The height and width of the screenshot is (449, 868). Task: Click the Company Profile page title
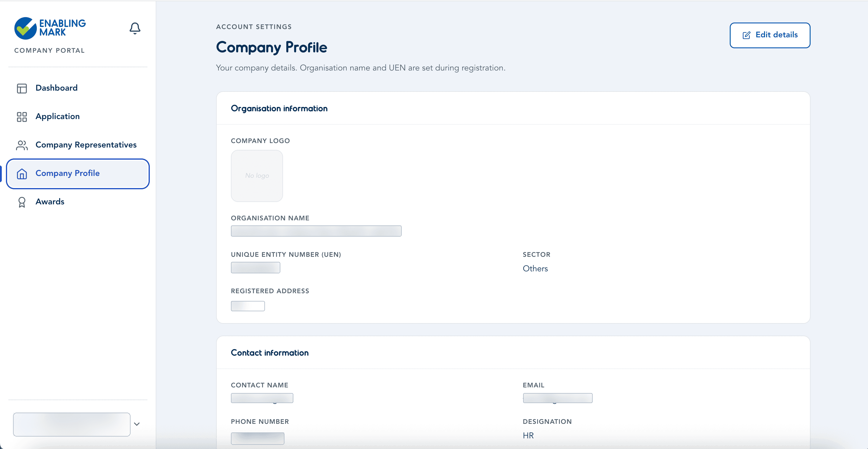tap(271, 47)
